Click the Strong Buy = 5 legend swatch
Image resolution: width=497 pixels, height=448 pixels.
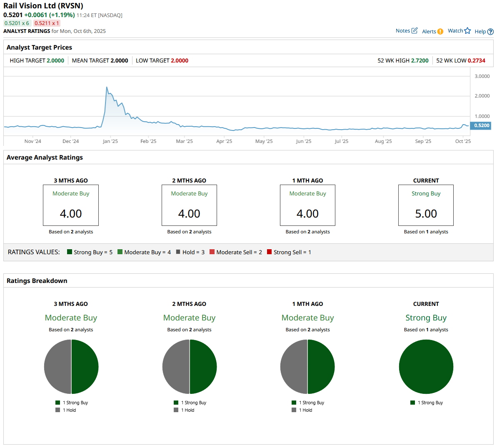70,252
